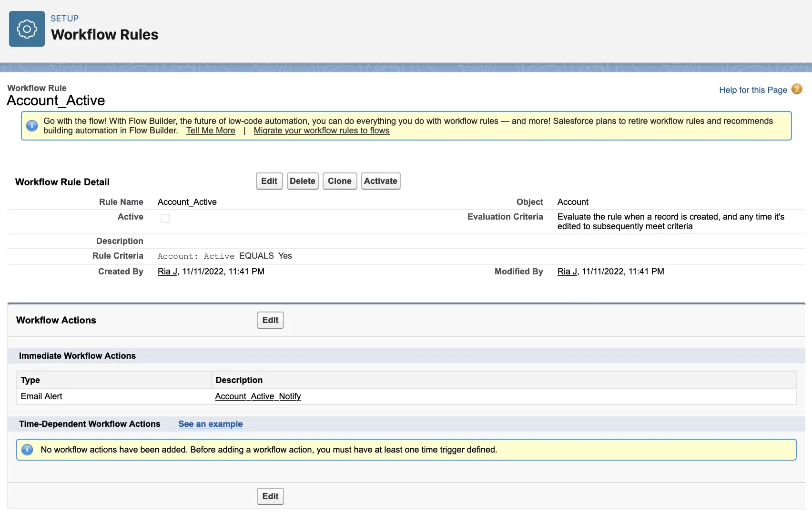Click the Workflow Rules page title

click(x=105, y=35)
